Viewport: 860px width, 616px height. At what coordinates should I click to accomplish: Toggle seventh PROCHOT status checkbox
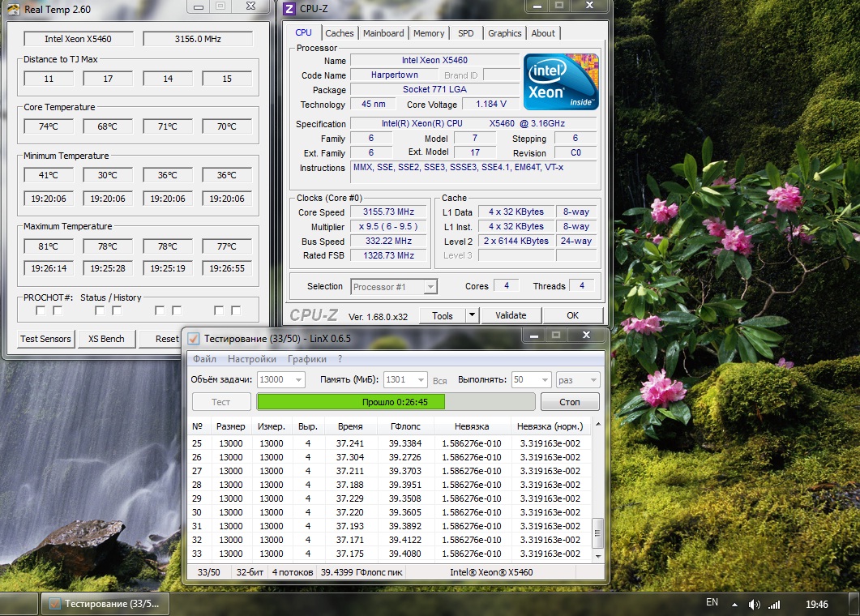point(219,310)
